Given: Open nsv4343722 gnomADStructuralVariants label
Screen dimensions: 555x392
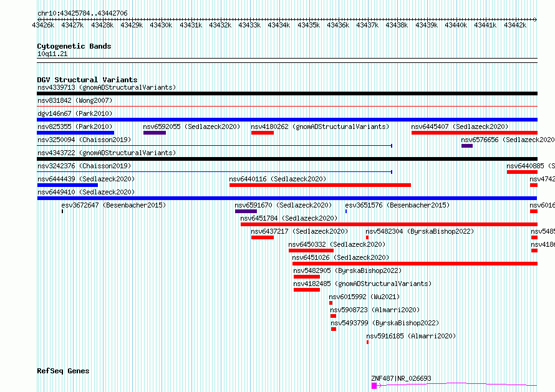Looking at the screenshot, I should (x=107, y=153).
